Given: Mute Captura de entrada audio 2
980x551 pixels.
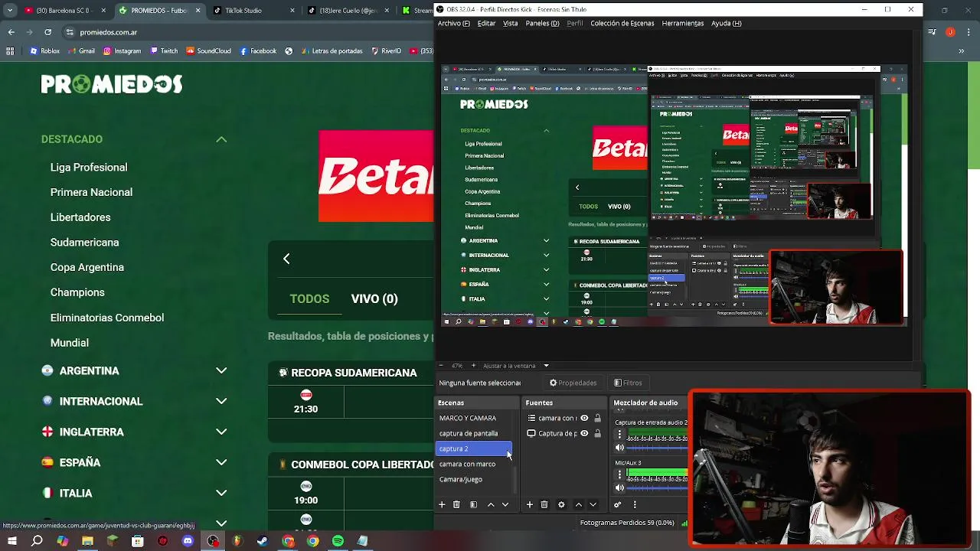Looking at the screenshot, I should (x=620, y=448).
